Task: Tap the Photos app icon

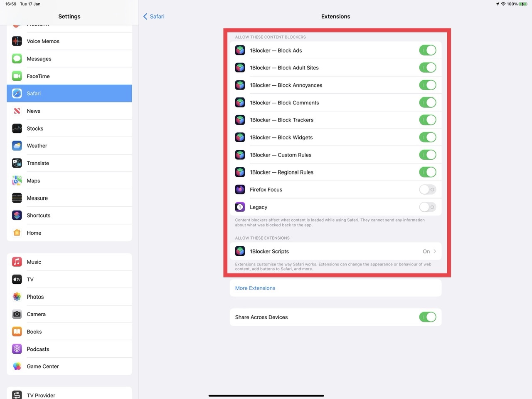Action: click(x=17, y=297)
